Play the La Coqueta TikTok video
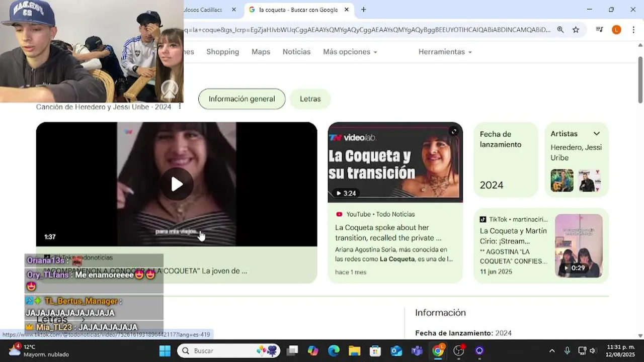644x362 pixels. click(x=177, y=184)
